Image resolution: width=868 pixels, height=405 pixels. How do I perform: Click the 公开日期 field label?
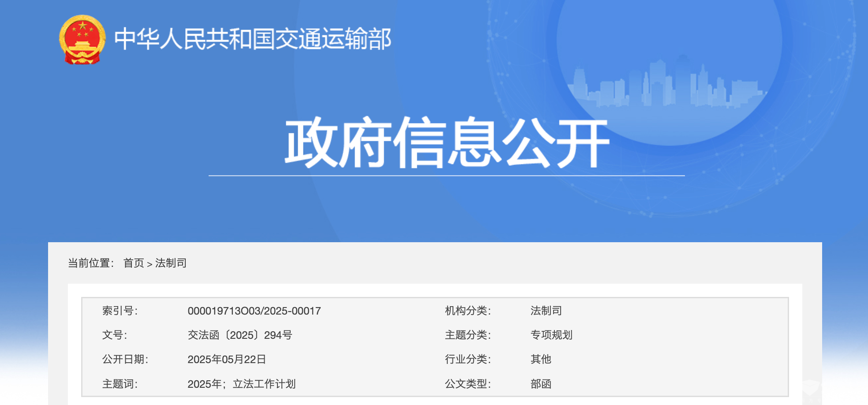pyautogui.click(x=125, y=360)
